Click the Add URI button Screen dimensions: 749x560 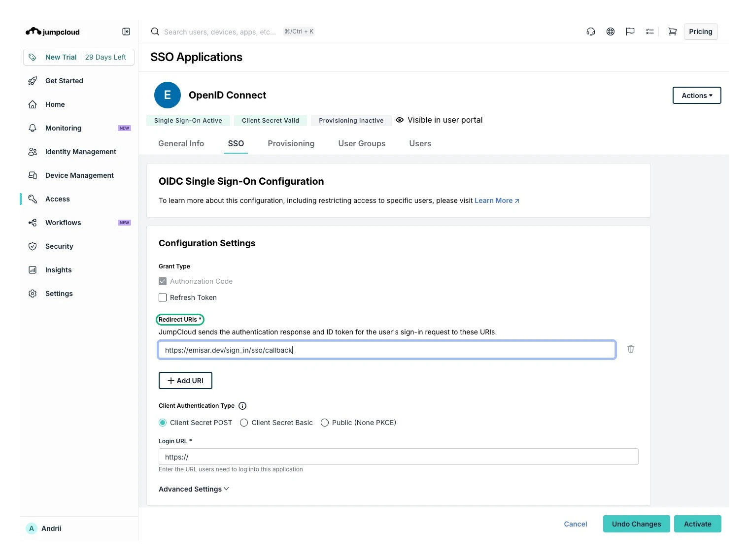pos(185,381)
